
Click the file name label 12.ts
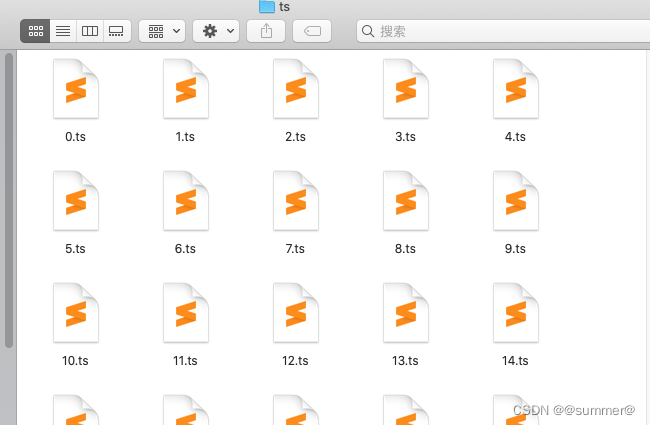point(295,360)
